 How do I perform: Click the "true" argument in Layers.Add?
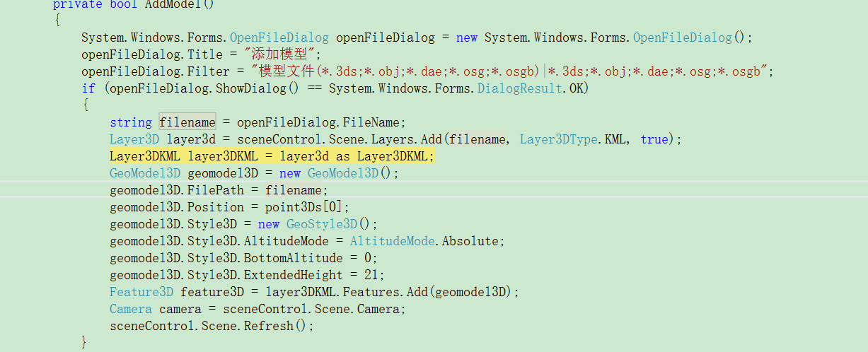tap(654, 139)
